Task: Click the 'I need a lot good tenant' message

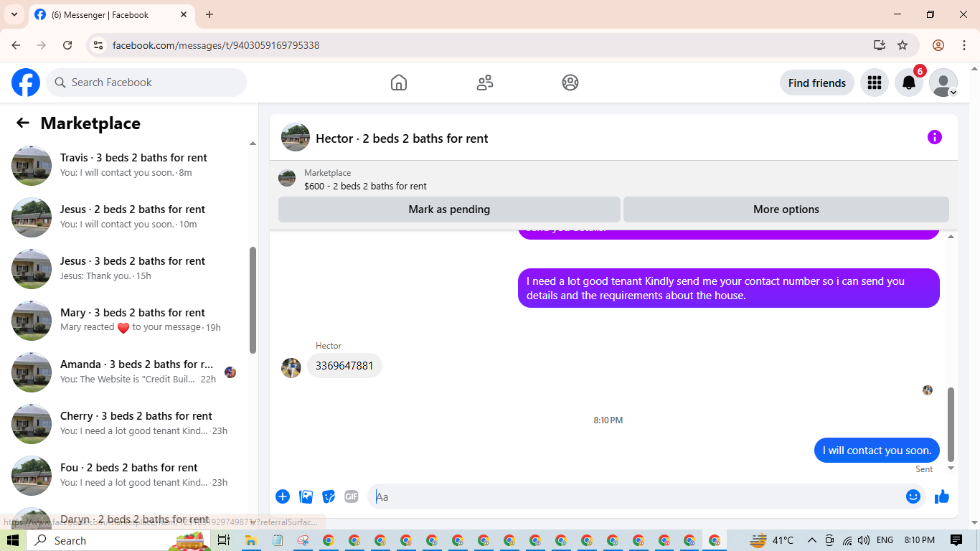Action: (729, 288)
